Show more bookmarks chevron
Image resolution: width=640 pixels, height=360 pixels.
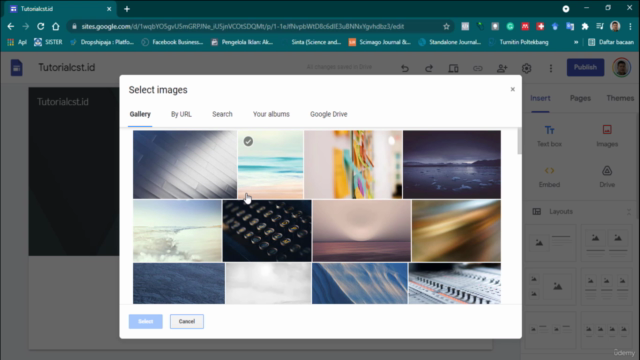coord(576,42)
